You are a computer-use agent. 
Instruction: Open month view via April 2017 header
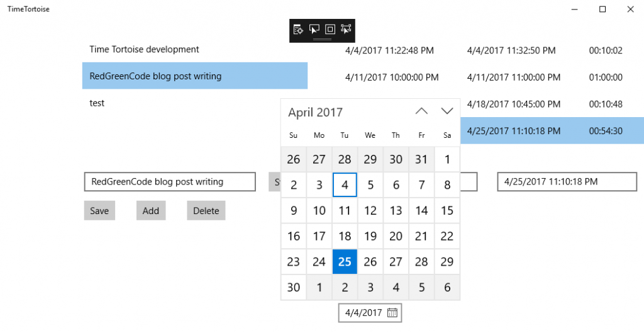click(x=316, y=113)
